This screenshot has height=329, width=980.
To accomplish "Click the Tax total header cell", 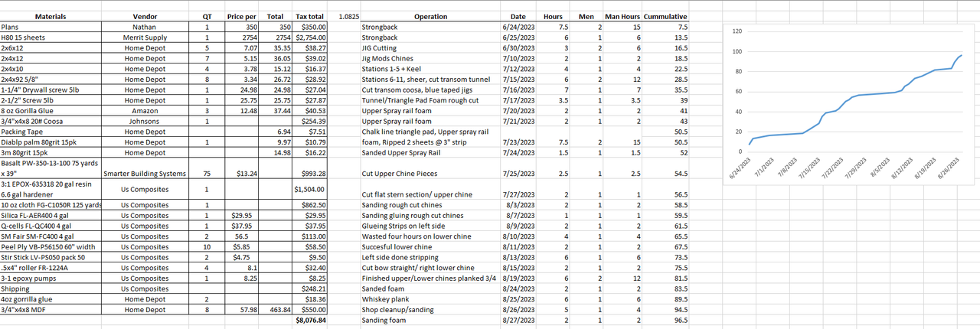I will [x=310, y=17].
